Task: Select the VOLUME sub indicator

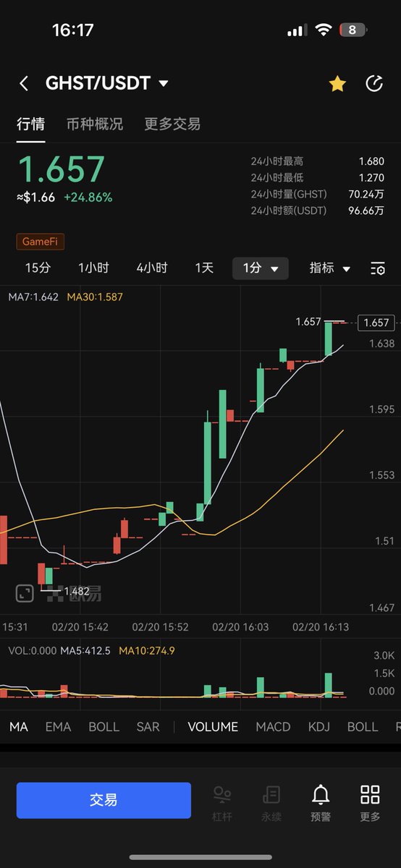Action: coord(213,727)
